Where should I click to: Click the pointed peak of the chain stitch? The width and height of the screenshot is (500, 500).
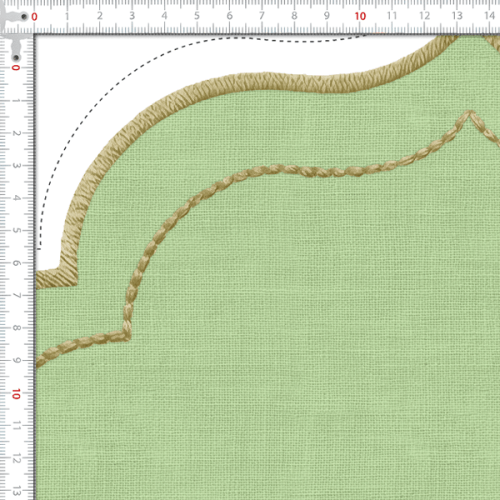[470, 114]
